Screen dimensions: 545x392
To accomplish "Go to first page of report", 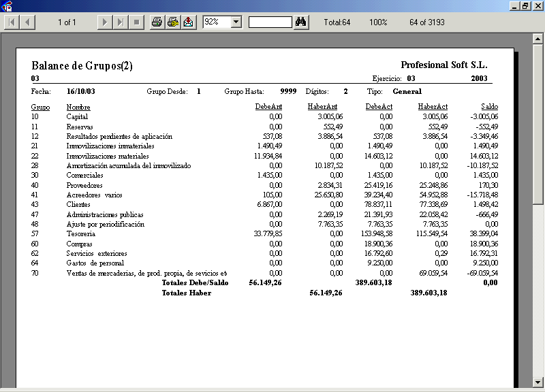I will (x=12, y=22).
